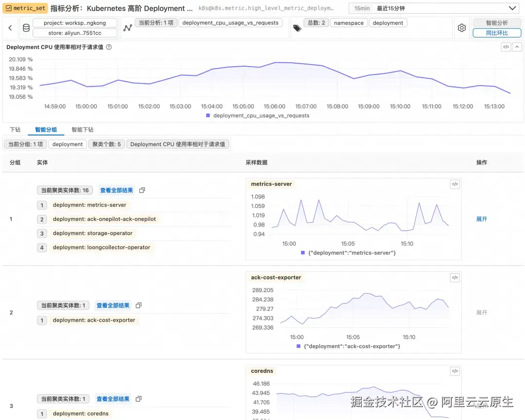Viewport: 525px width, 420px height.
Task: Open the settings gear icon
Action: (x=461, y=28)
